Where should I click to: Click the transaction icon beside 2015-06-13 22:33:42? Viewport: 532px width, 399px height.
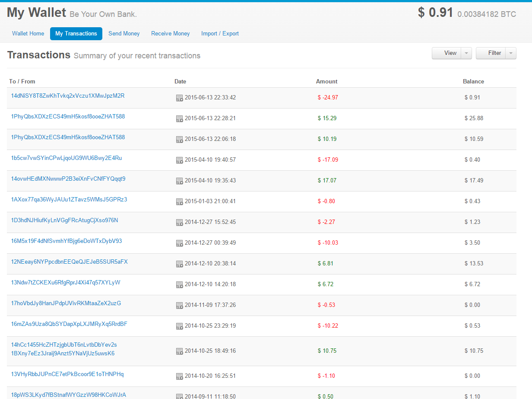click(179, 98)
